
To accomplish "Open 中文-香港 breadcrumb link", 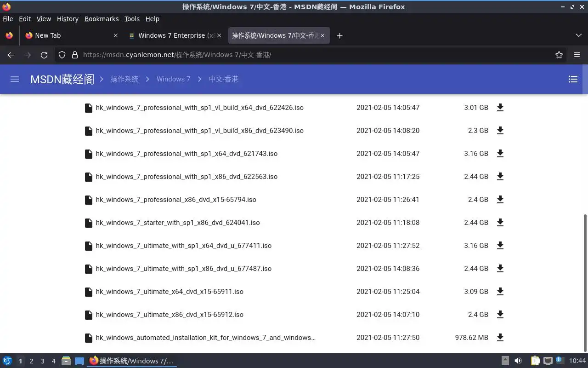I will coord(223,79).
